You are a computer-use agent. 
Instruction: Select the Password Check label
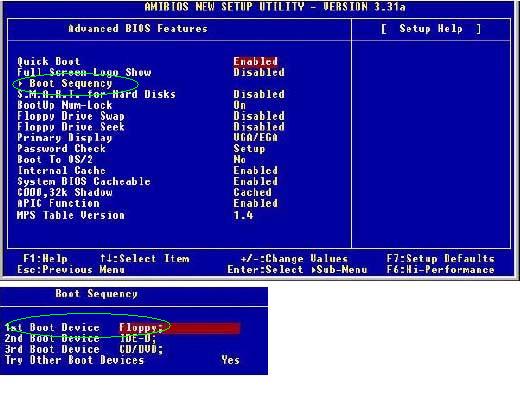(62, 148)
